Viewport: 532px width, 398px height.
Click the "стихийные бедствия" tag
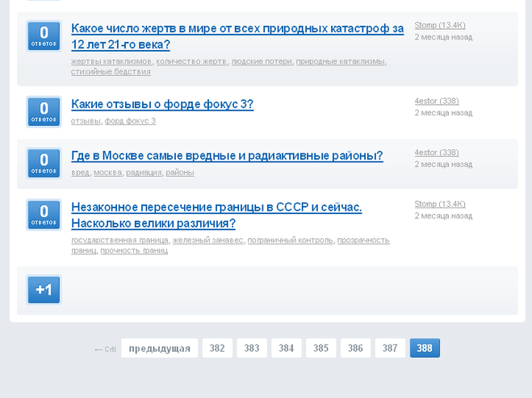tap(111, 72)
